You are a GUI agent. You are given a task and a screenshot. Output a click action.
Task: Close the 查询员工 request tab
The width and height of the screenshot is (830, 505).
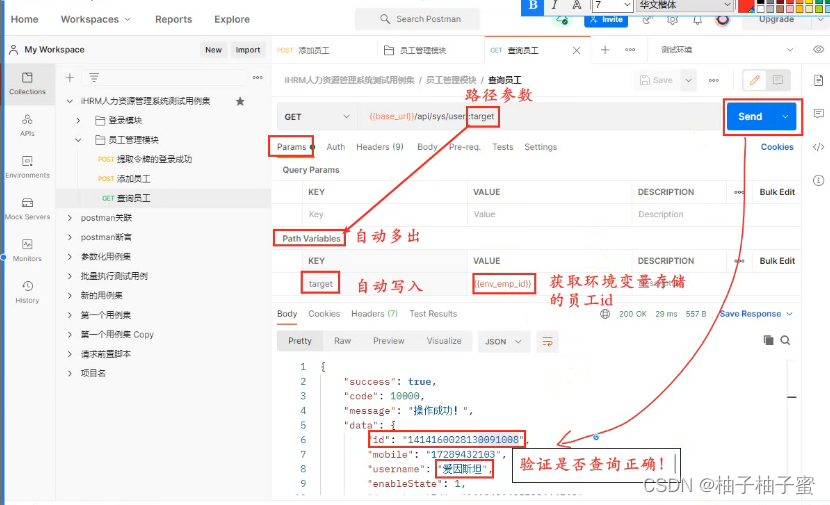[x=576, y=50]
